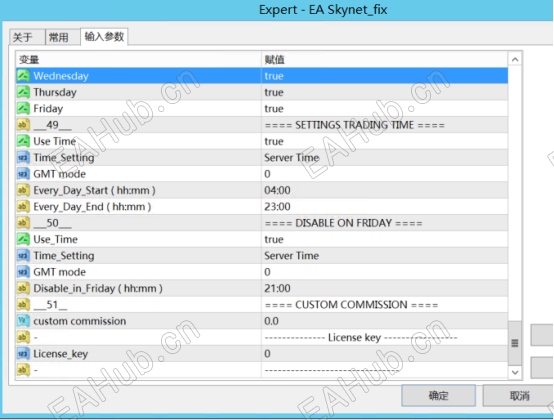Click the scroll-down arrow of the parameter list

[515, 372]
